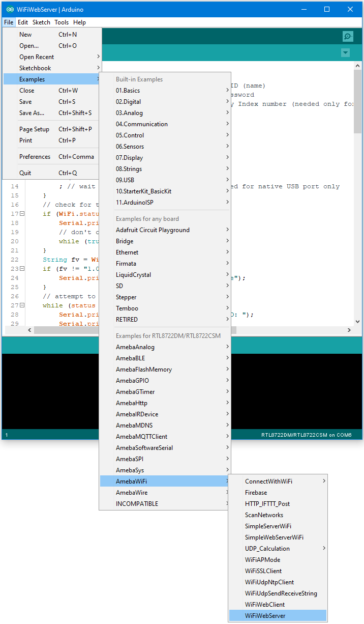
Task: Open the tab options dropdown arrow
Action: [346, 53]
